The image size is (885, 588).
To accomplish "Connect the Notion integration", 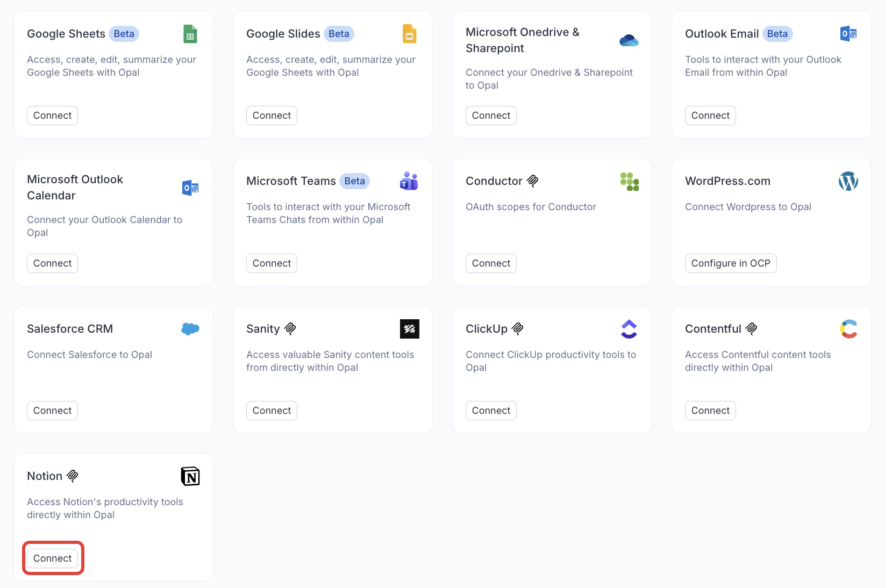I will click(x=52, y=558).
